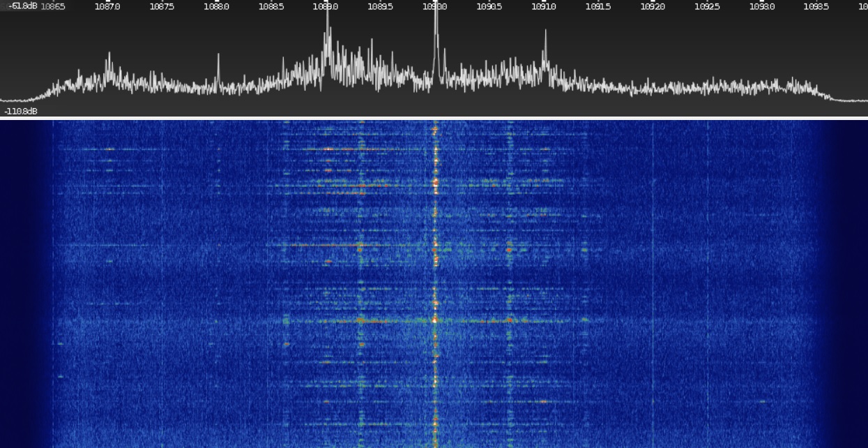Click the -61.8dB upper level label
The width and height of the screenshot is (868, 448).
click(x=22, y=6)
